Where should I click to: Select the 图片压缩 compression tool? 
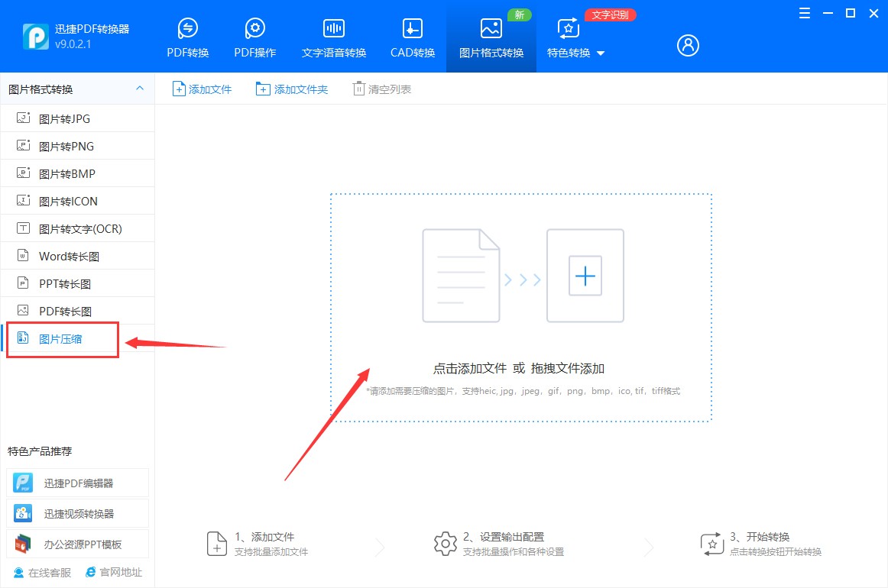[x=61, y=339]
